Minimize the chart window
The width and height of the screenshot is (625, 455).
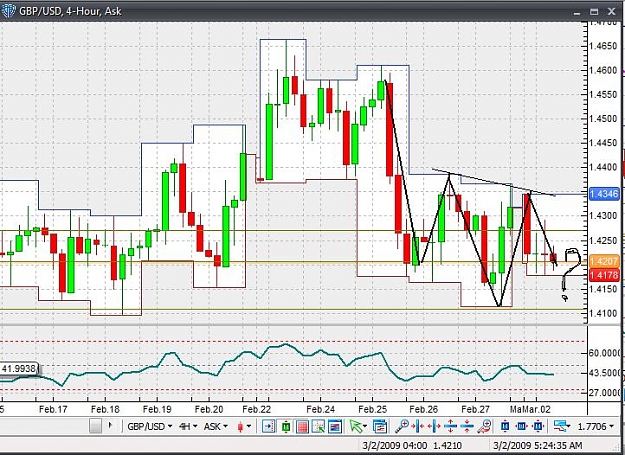(576, 12)
